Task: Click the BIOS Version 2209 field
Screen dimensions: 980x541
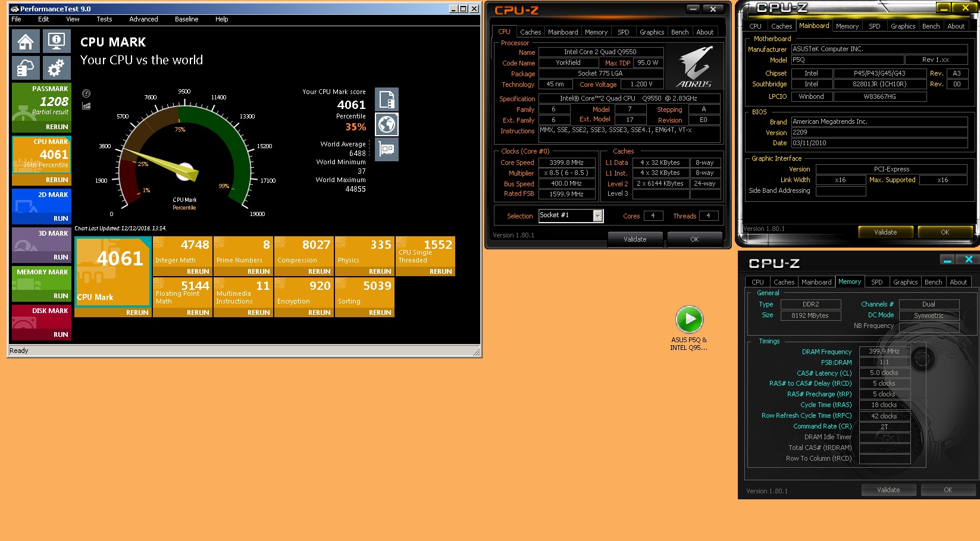Action: [879, 132]
